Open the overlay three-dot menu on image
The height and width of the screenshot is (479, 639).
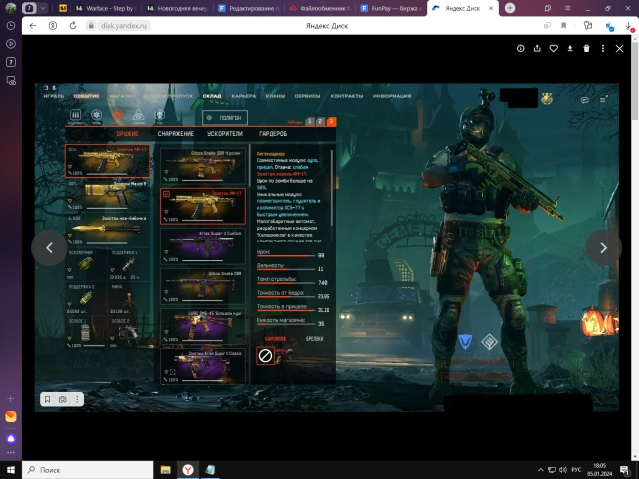click(77, 399)
